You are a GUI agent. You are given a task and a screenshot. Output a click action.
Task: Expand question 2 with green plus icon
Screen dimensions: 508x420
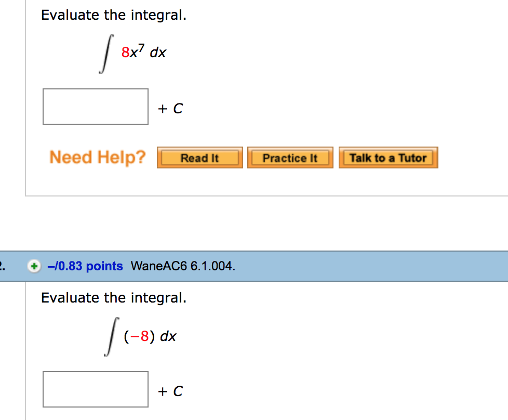click(34, 266)
